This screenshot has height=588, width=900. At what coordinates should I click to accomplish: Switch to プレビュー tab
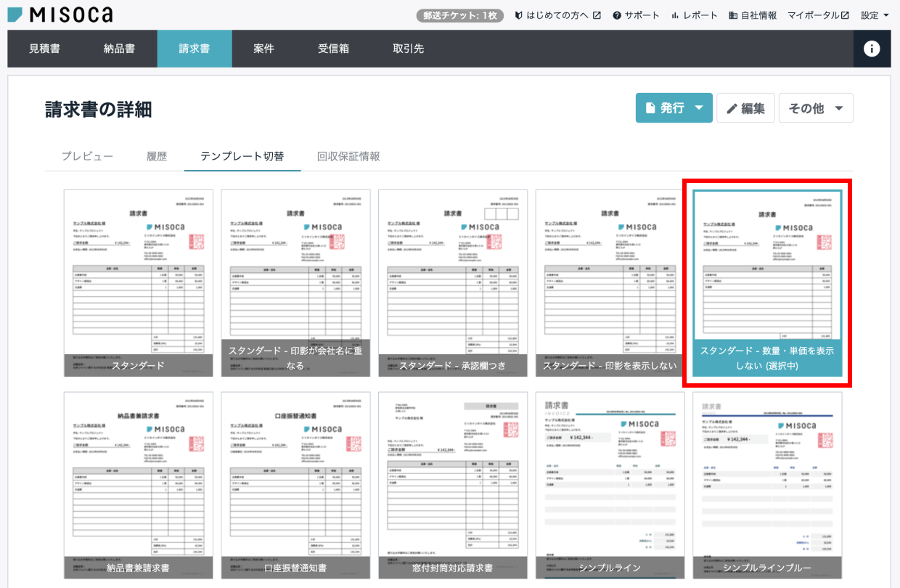click(x=87, y=156)
